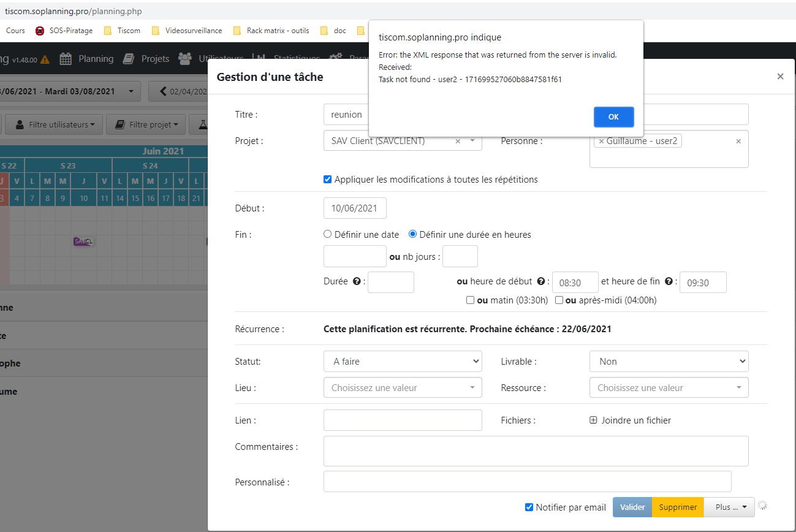Open the Projets menu
796x532 pixels.
pos(146,59)
